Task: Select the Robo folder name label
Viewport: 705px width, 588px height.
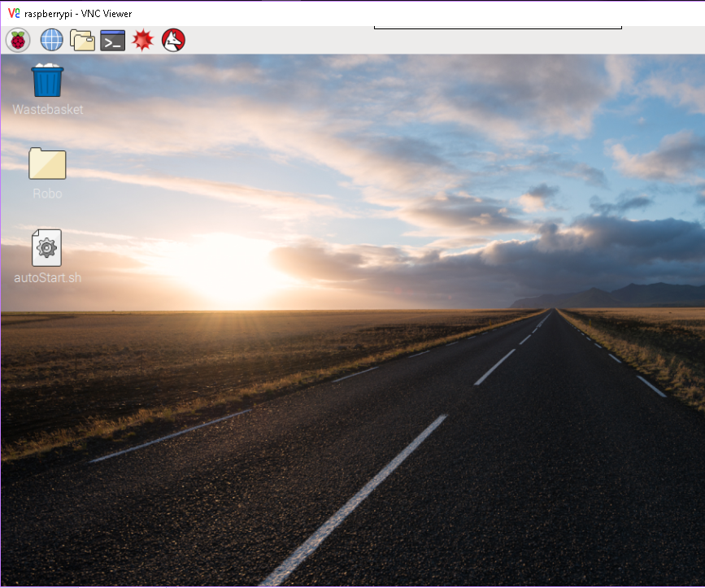Action: point(46,193)
